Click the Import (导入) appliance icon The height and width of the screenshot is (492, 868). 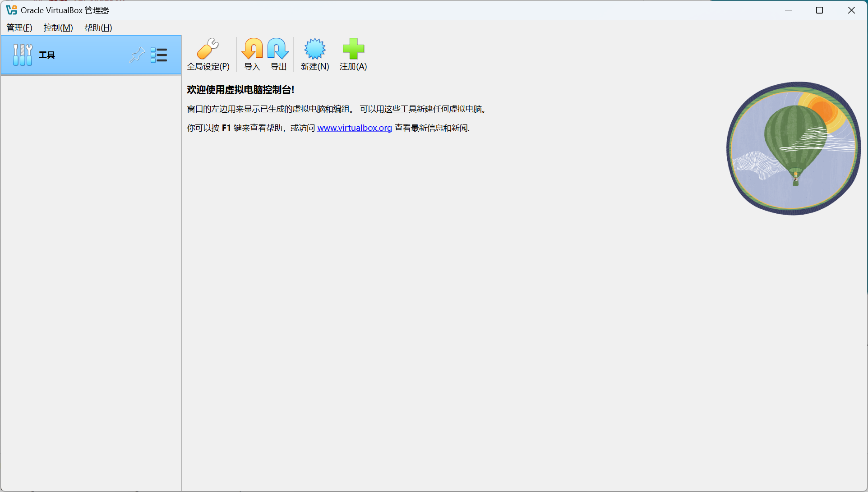(252, 49)
